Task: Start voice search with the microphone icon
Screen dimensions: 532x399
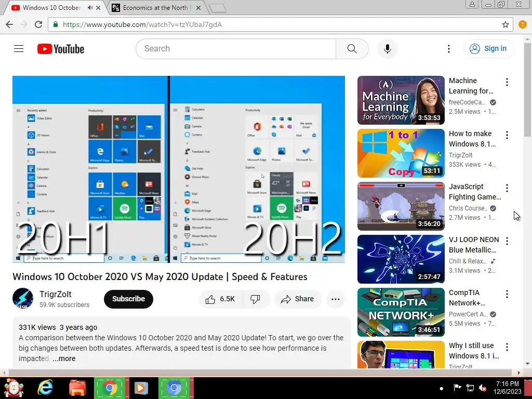Action: coord(387,49)
